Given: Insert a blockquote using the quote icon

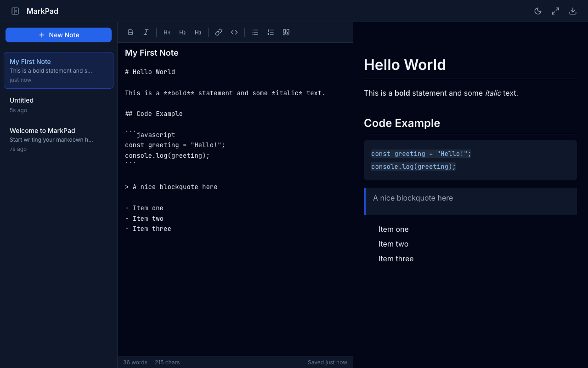Looking at the screenshot, I should click(x=286, y=32).
